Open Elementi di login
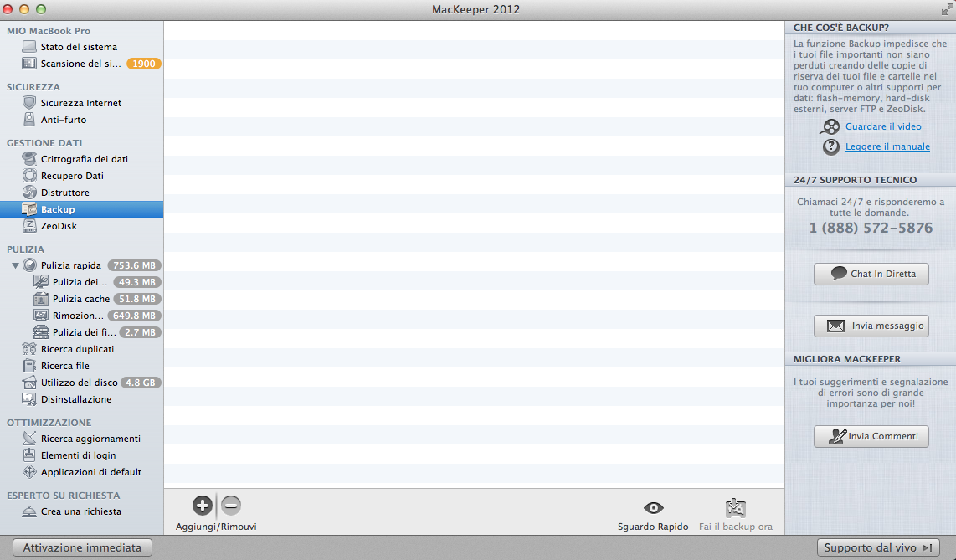This screenshot has height=560, width=956. point(82,455)
